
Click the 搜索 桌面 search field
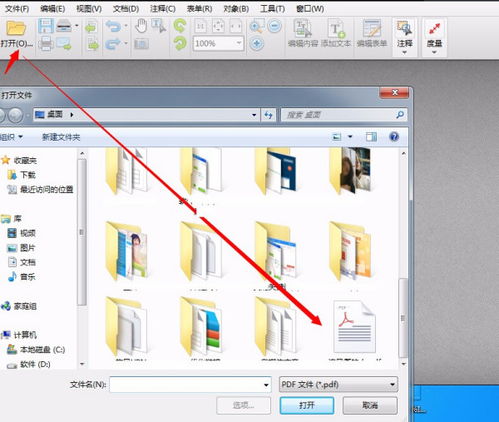[x=344, y=115]
